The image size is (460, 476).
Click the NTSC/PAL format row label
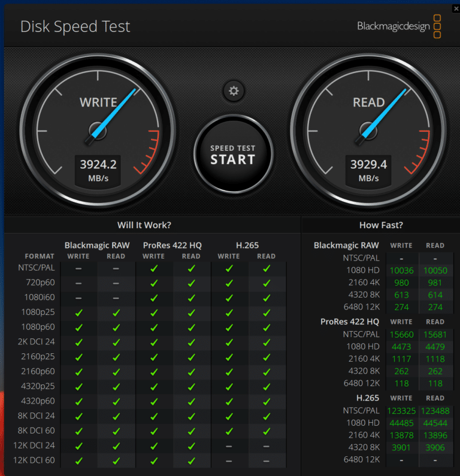coord(37,268)
